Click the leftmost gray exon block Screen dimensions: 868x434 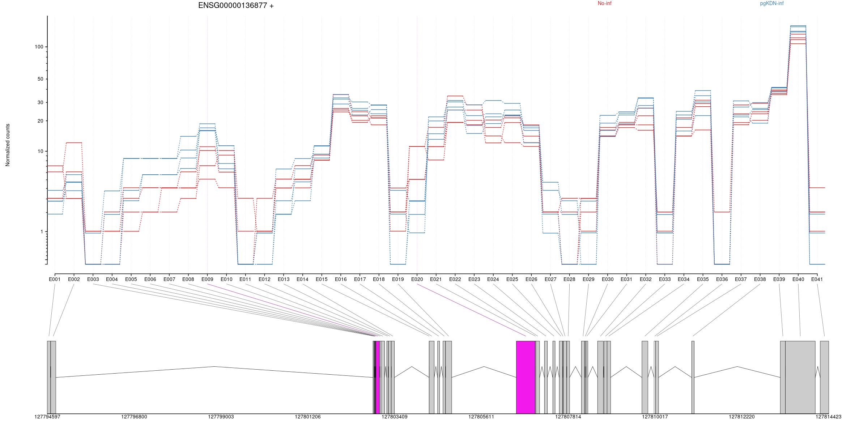[x=49, y=377]
